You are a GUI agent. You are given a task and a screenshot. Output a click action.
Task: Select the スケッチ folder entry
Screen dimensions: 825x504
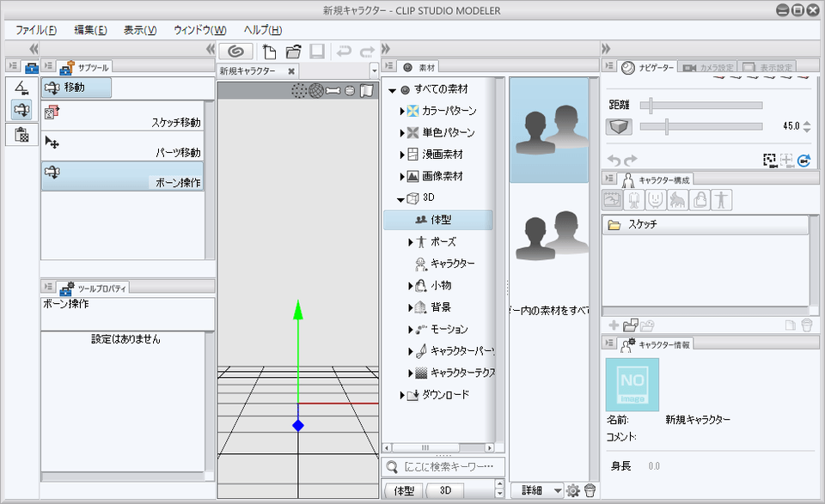(x=705, y=225)
